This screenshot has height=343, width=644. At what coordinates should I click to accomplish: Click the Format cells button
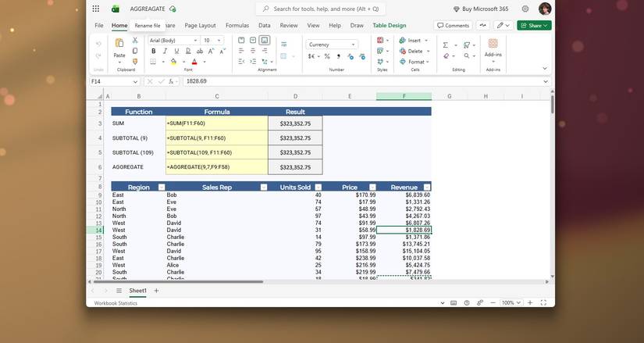point(415,62)
